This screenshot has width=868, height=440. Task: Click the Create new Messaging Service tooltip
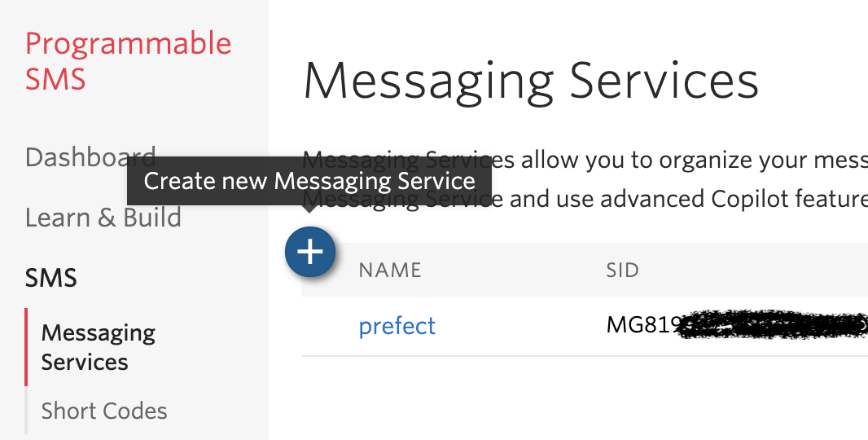click(309, 180)
